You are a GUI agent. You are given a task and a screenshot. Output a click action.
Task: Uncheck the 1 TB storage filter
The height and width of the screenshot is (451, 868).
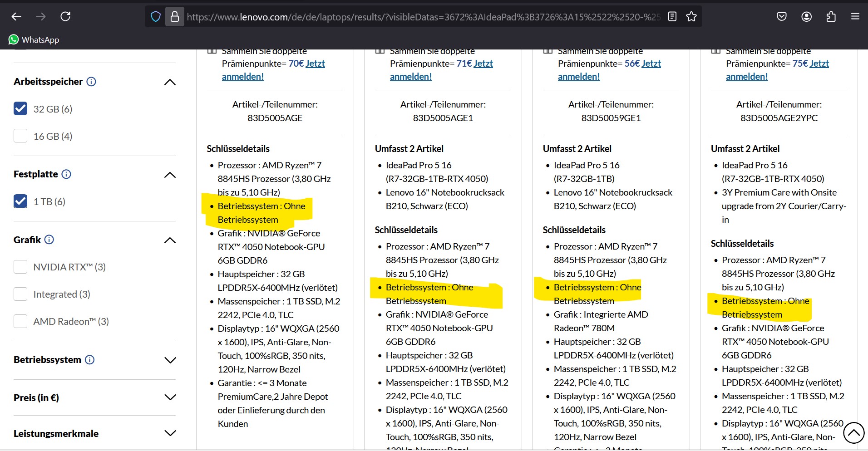(20, 201)
